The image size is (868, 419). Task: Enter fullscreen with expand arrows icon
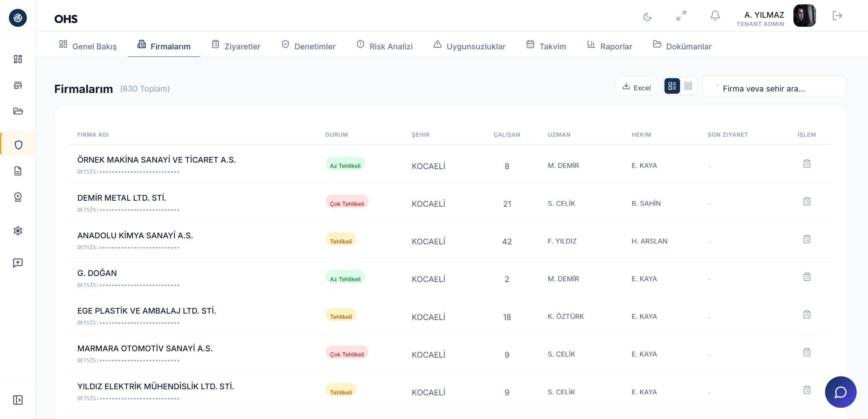[x=681, y=16]
